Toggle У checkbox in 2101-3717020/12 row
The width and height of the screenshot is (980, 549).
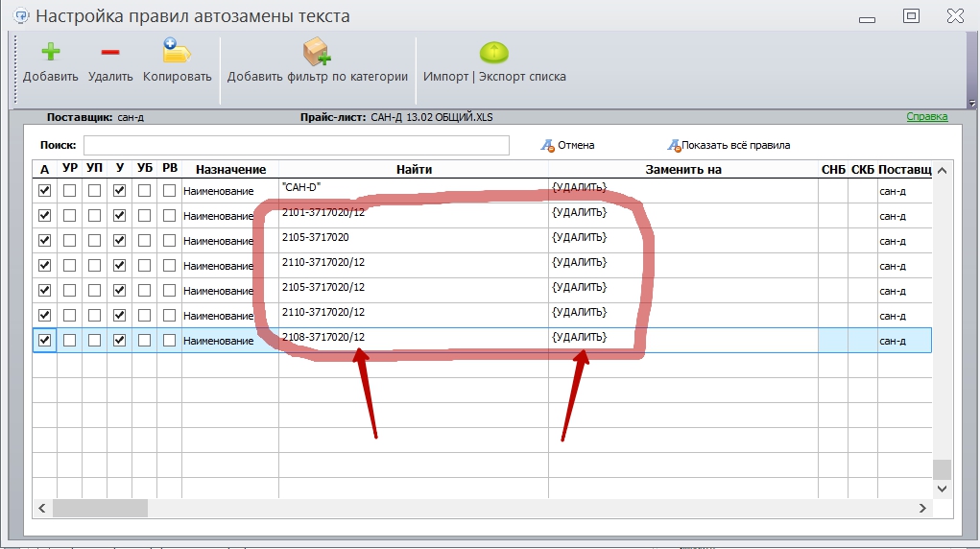(x=119, y=216)
